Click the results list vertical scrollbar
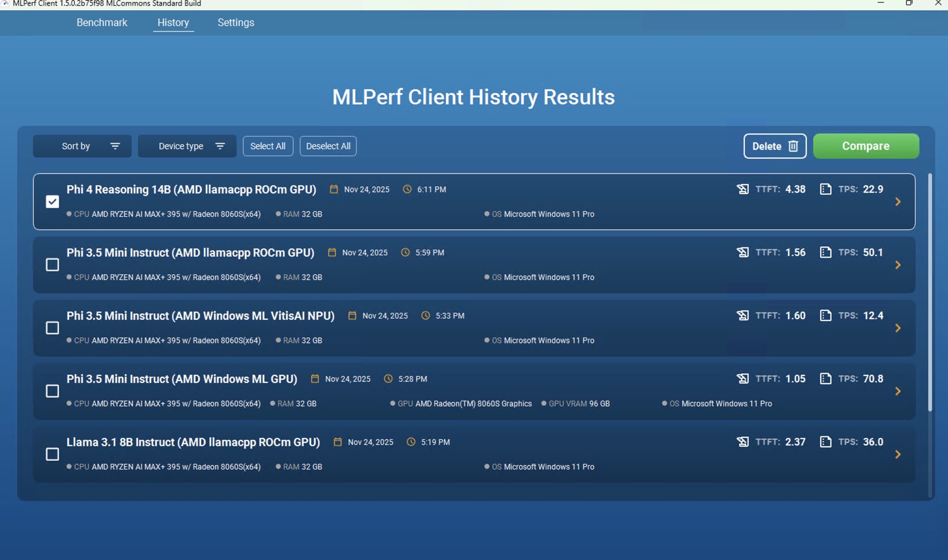 (x=930, y=292)
